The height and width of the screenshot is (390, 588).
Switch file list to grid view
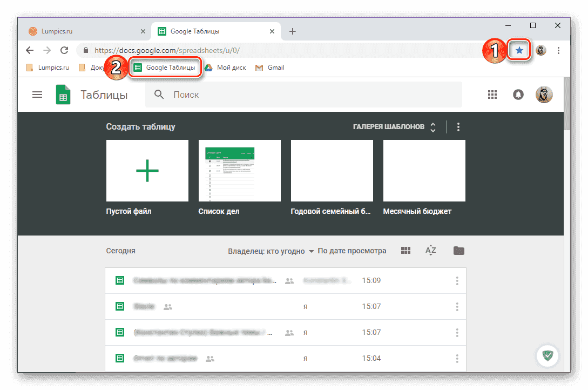(405, 250)
